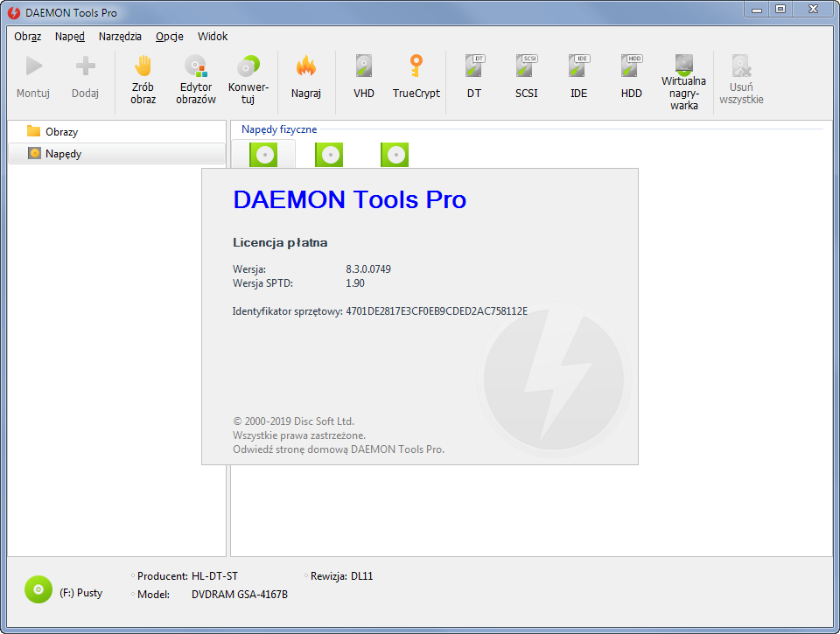The width and height of the screenshot is (840, 634).
Task: Close the DAEMON Tools Pro window
Action: pyautogui.click(x=814, y=9)
